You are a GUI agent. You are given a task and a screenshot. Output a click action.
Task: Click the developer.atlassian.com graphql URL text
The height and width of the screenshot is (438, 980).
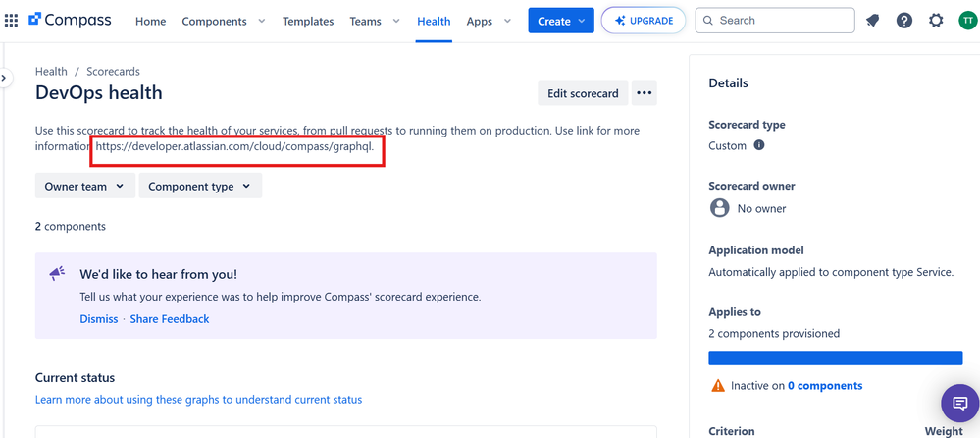(x=234, y=146)
